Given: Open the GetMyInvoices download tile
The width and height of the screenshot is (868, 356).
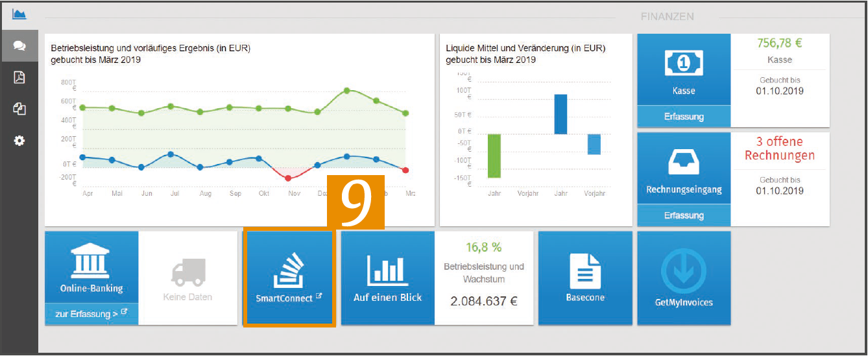Looking at the screenshot, I should (684, 278).
